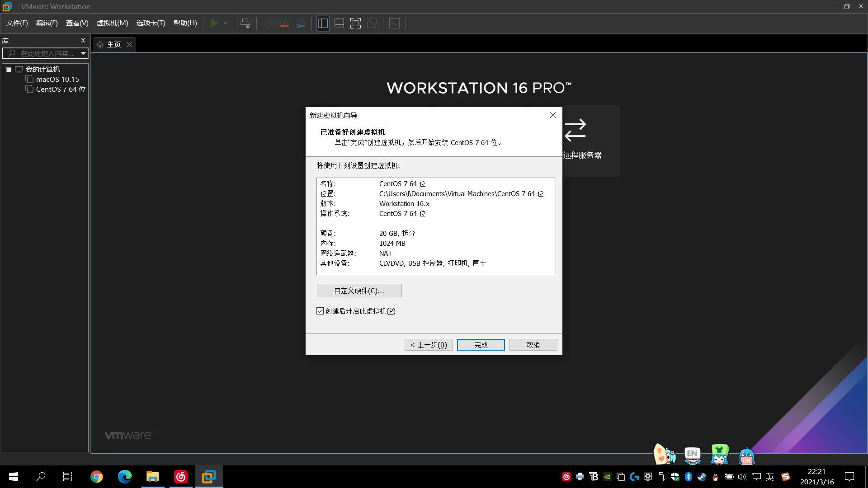Select 我的计算机 in library tree
Viewport: 868px width, 488px height.
(x=42, y=70)
